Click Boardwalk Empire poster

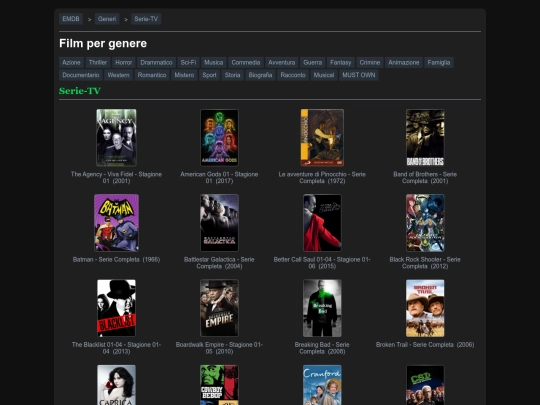pos(219,308)
